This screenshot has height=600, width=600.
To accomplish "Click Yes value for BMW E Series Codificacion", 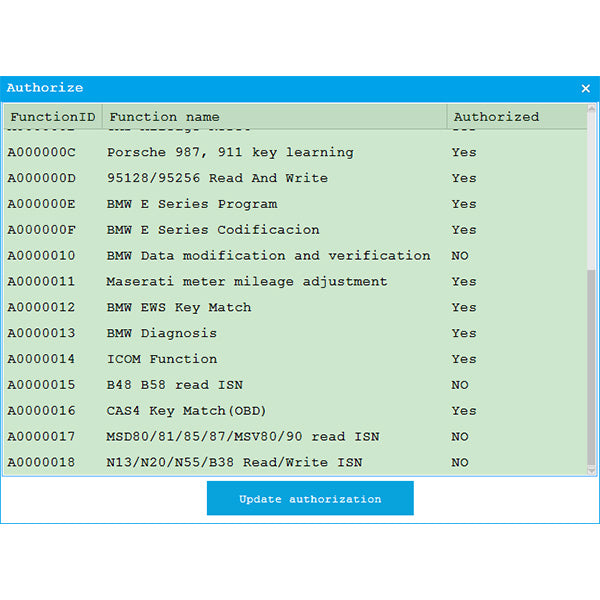I will [x=464, y=230].
